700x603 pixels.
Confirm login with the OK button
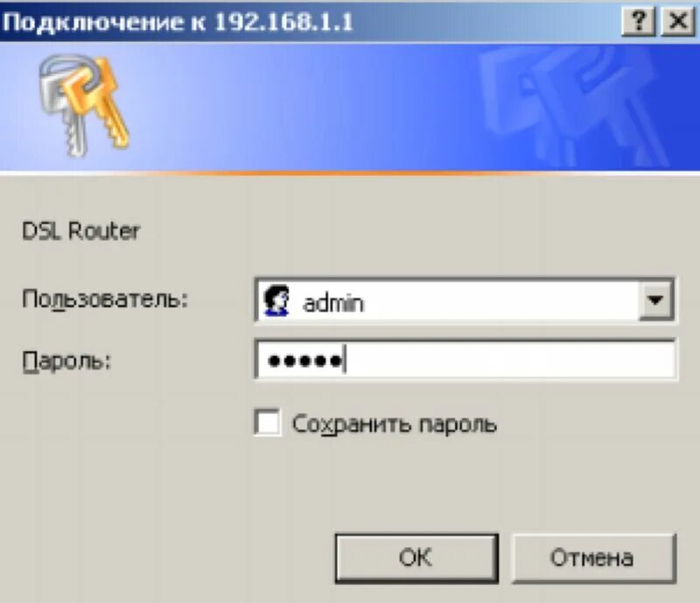click(x=416, y=558)
